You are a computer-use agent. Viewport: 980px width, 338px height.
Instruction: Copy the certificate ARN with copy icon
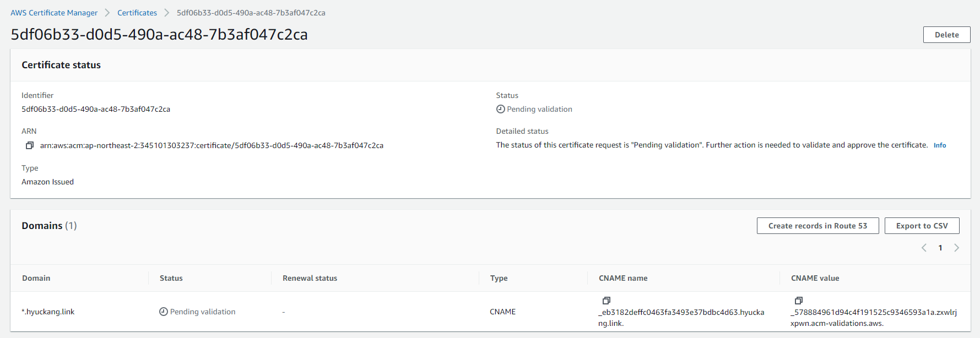coord(30,145)
